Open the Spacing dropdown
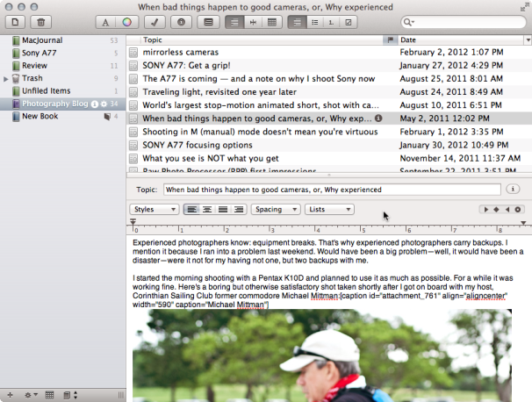The height and width of the screenshot is (402, 532). (276, 209)
